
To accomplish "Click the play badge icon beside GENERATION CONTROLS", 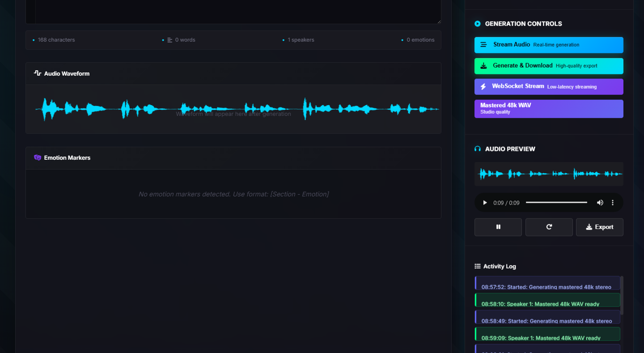I will tap(477, 24).
